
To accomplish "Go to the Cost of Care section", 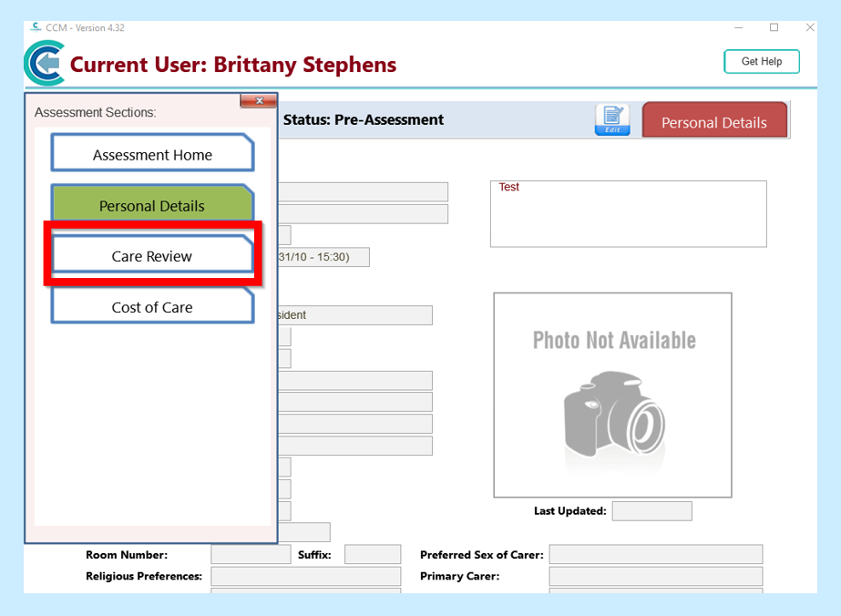I will [152, 307].
